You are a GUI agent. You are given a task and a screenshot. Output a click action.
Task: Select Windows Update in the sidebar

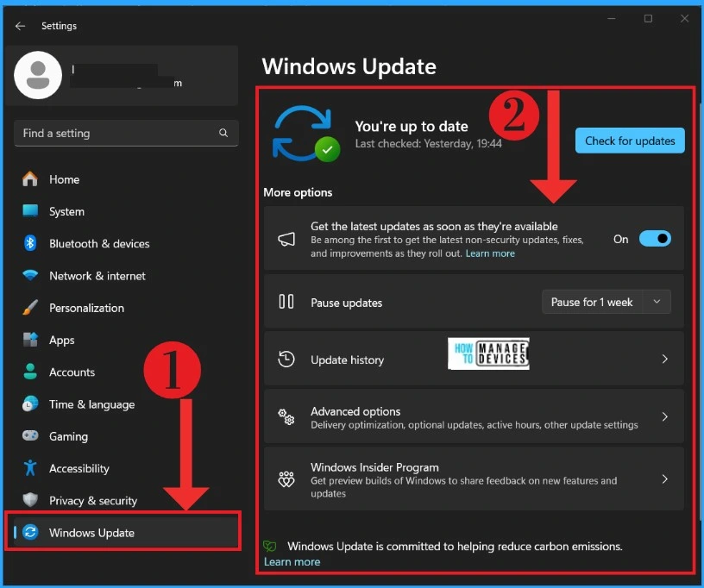[x=126, y=532]
